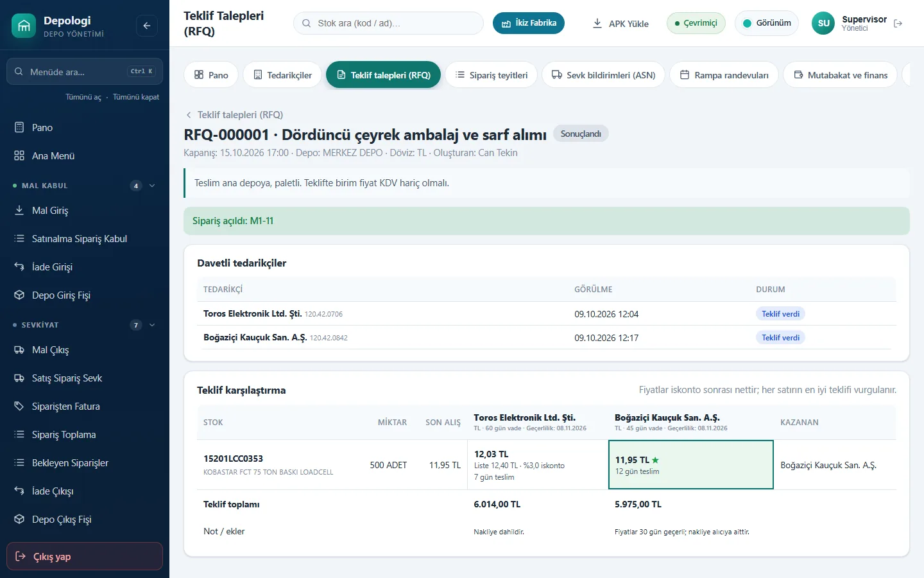
Task: Switch to the Sevk bildirimleri (ASN) tab
Action: tap(603, 75)
